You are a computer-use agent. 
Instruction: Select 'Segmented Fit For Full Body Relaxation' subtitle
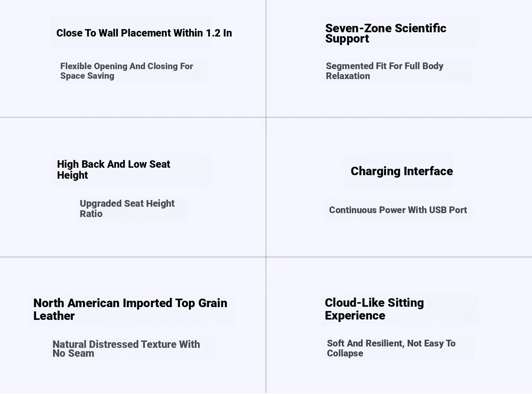click(384, 71)
